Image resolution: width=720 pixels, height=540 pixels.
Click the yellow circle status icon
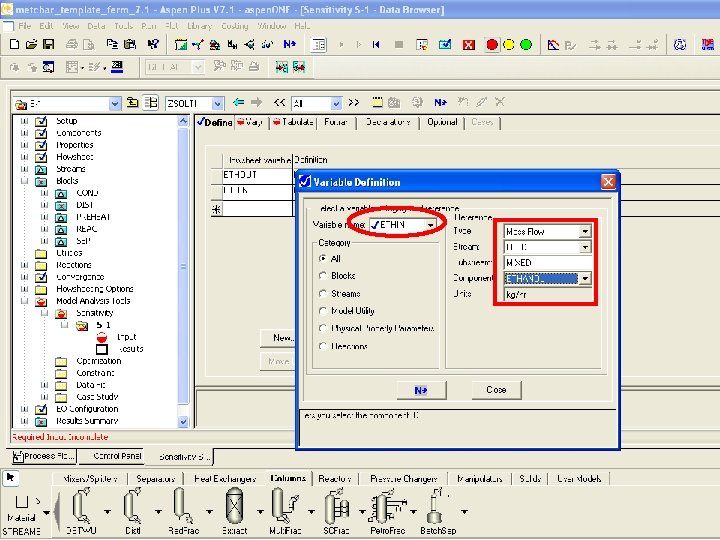(x=509, y=45)
